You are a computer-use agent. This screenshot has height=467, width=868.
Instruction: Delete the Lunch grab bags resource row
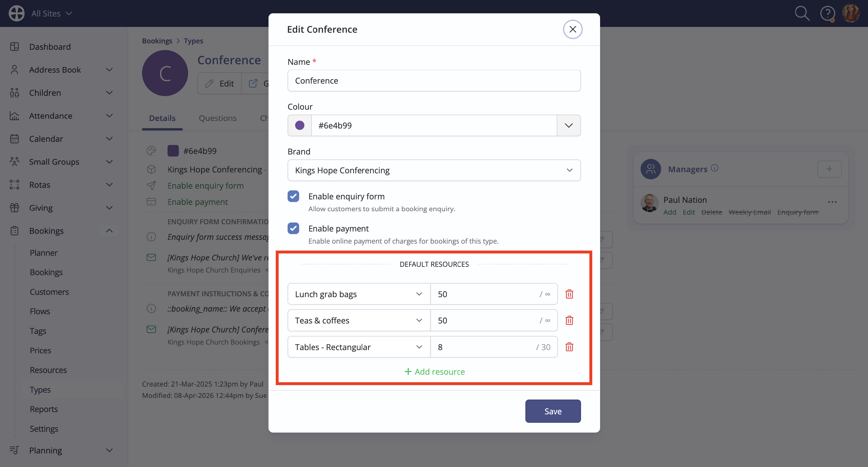pyautogui.click(x=569, y=294)
